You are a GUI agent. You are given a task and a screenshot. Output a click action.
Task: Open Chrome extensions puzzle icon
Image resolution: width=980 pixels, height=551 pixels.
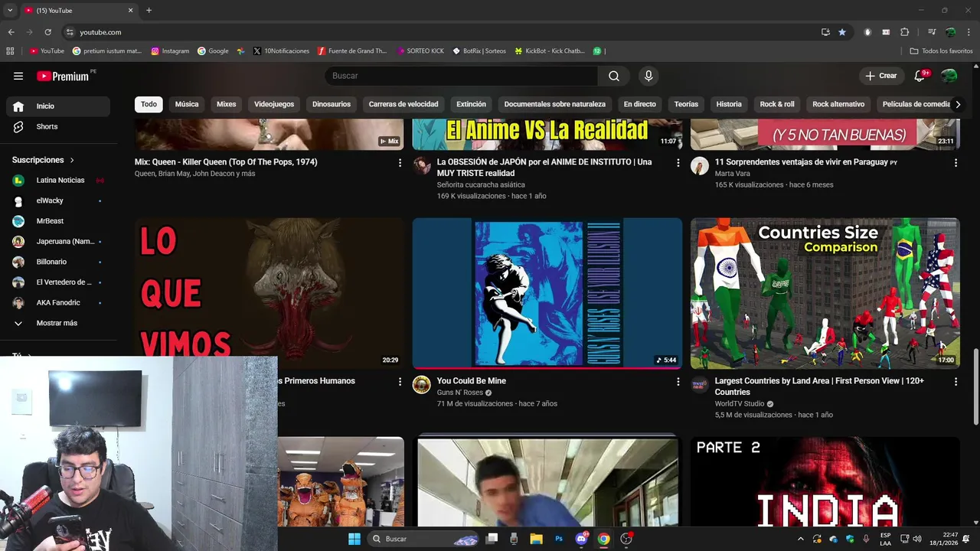904,32
